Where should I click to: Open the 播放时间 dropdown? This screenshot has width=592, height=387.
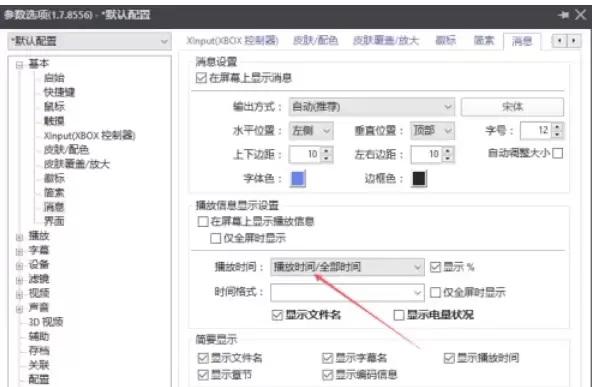click(347, 267)
